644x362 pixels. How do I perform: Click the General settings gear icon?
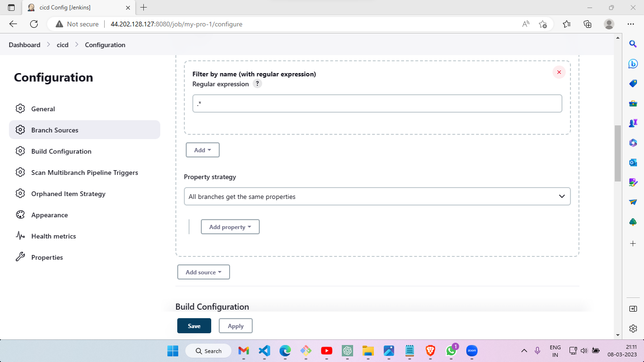(20, 108)
